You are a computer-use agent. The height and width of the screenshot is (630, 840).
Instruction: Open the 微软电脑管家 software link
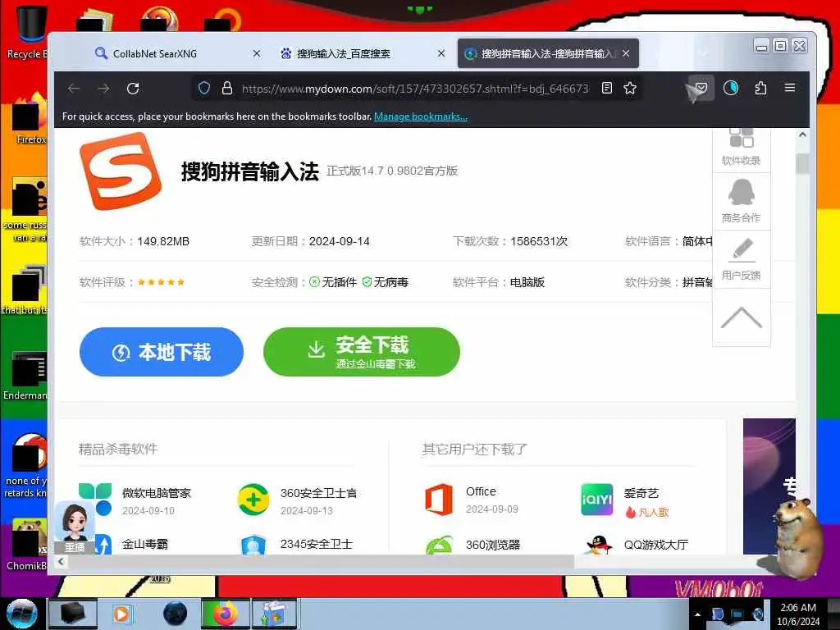tap(157, 493)
